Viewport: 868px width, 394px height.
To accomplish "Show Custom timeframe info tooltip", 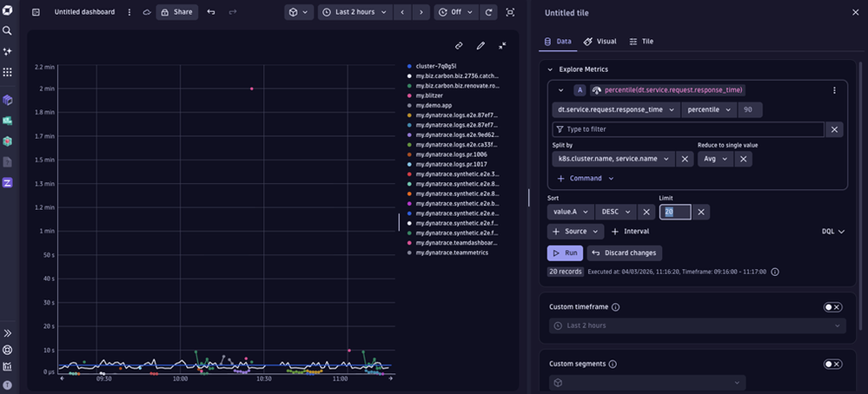I will (615, 306).
